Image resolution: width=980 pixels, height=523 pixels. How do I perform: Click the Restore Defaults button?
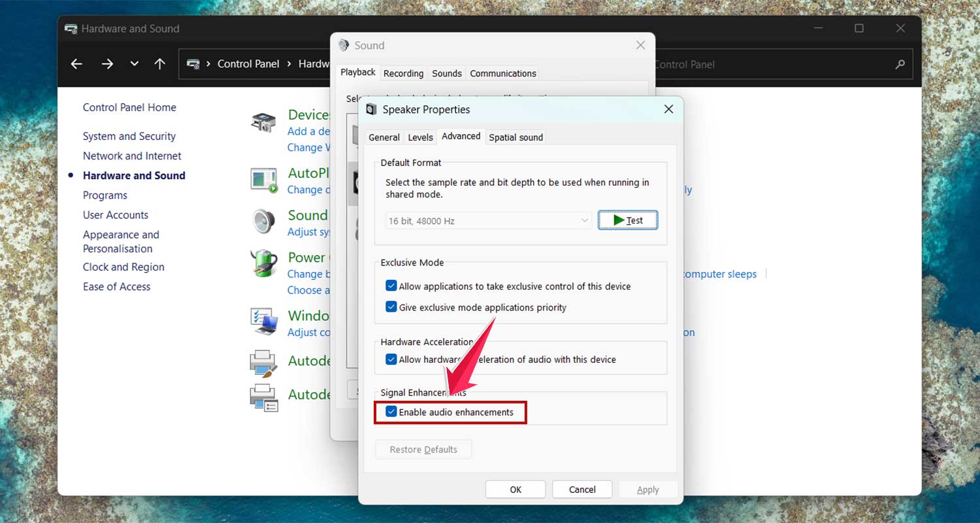coord(423,449)
